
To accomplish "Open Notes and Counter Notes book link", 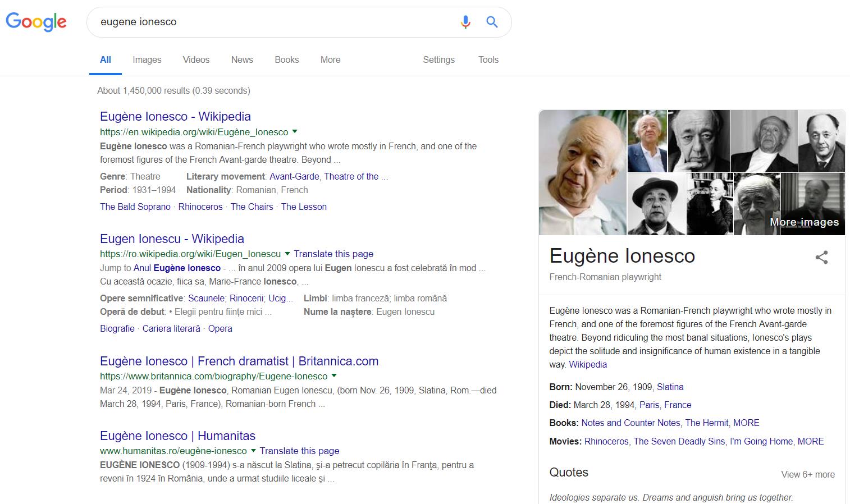I will tap(630, 423).
